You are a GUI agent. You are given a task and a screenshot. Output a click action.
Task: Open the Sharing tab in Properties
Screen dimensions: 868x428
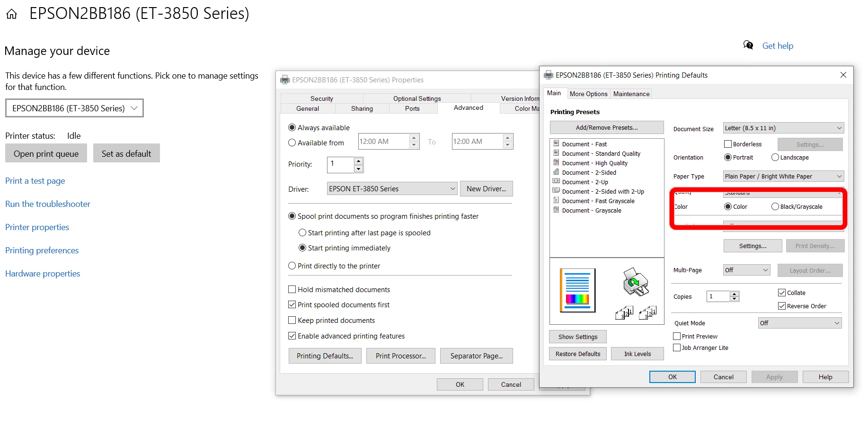(362, 108)
